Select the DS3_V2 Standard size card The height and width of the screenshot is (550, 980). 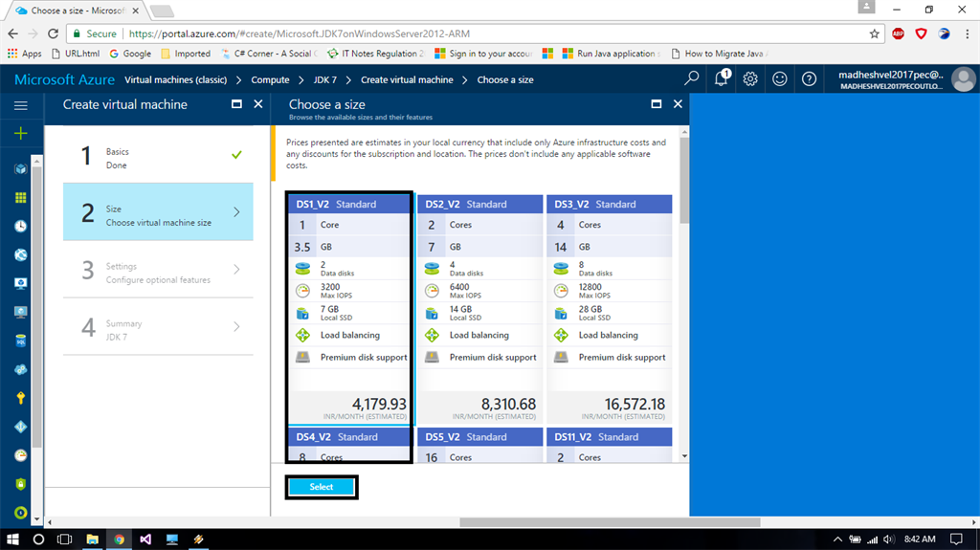(x=610, y=309)
